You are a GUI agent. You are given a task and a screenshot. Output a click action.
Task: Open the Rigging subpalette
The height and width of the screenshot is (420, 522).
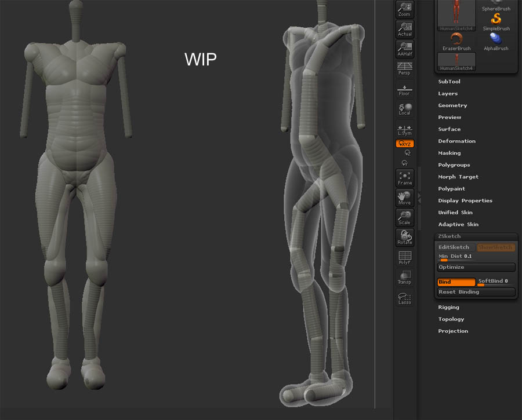[x=448, y=307]
